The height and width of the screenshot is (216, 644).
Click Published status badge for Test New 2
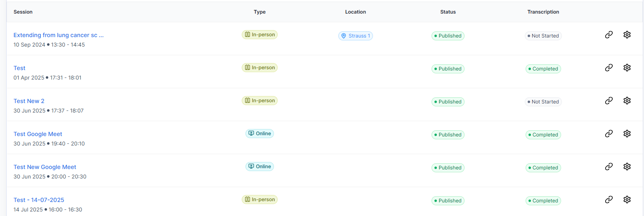coord(448,102)
